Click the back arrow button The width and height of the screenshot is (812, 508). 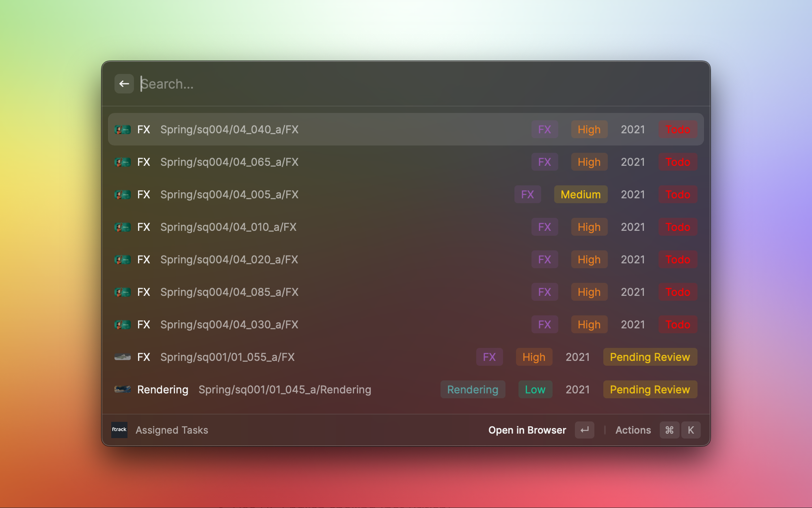point(124,84)
